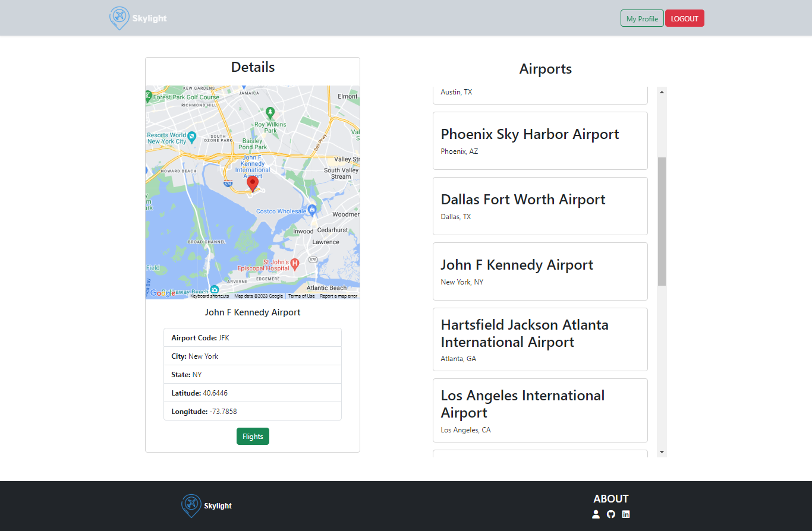Screen dimensions: 812x531
Task: Click the Airport Code: JFK row
Action: pyautogui.click(x=253, y=337)
